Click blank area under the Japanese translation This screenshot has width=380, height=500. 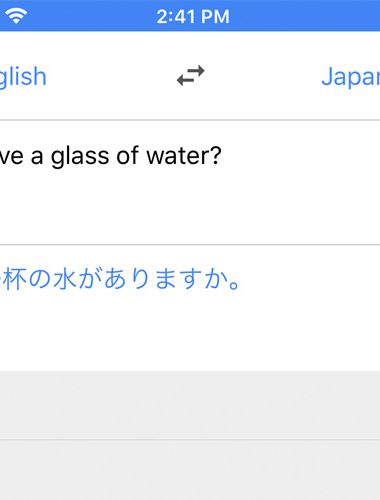point(190,332)
